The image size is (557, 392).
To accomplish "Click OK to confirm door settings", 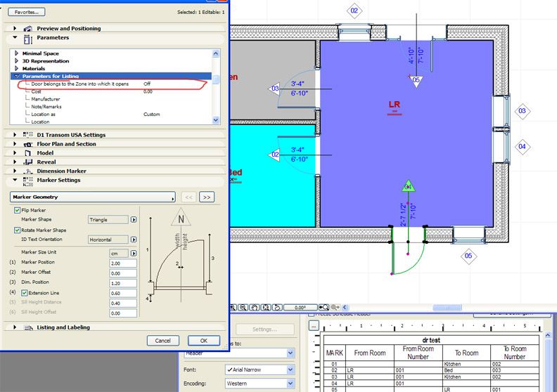I will pyautogui.click(x=204, y=341).
